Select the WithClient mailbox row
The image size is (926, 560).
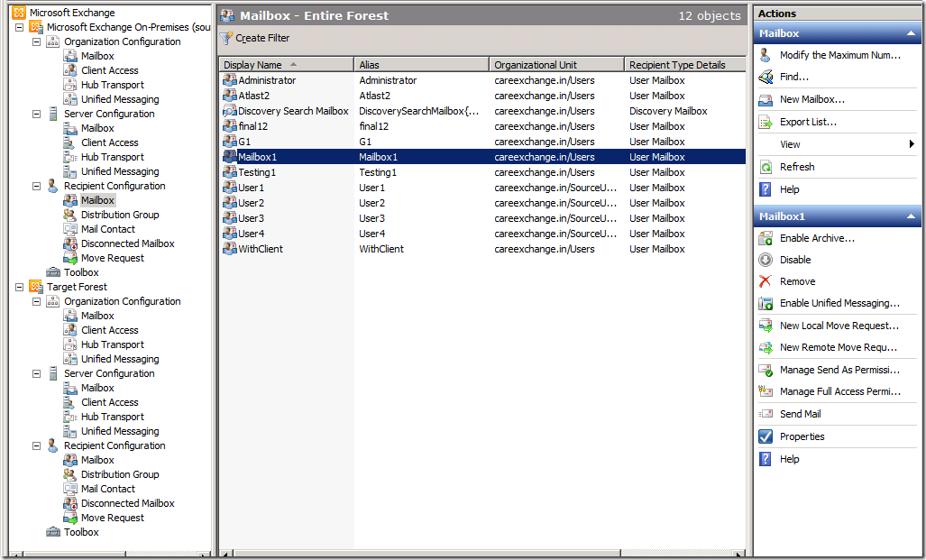(483, 249)
